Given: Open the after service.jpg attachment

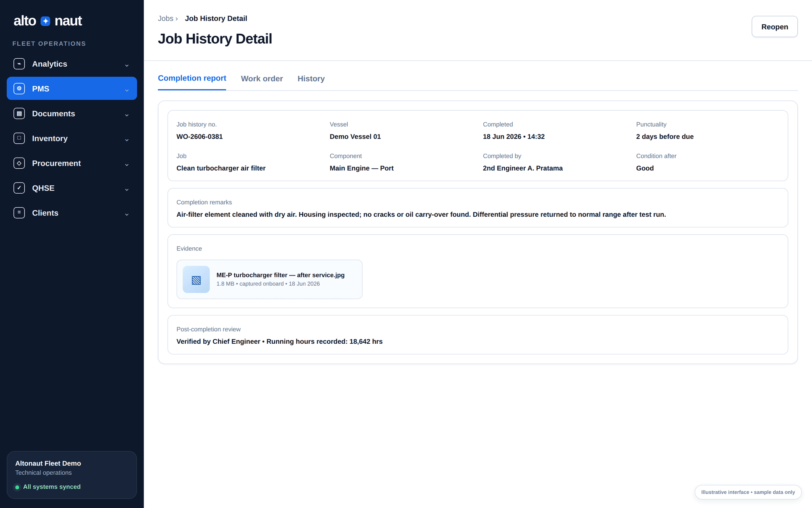Looking at the screenshot, I should pos(269,279).
